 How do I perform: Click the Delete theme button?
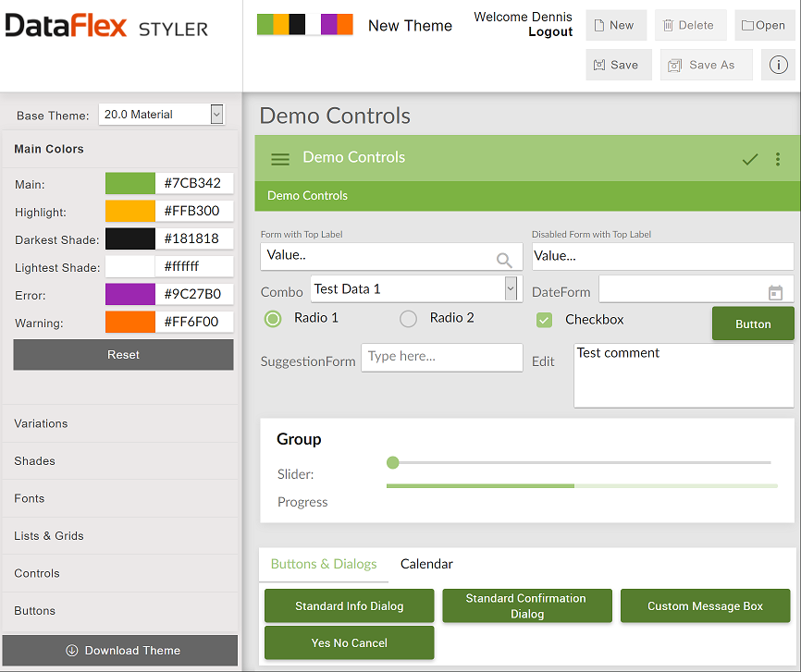point(691,25)
